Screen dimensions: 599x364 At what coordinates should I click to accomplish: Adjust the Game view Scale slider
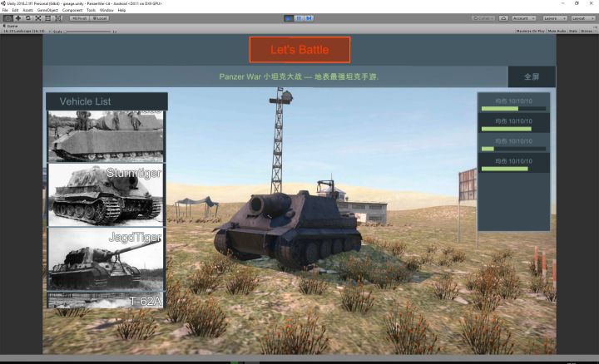pos(89,32)
